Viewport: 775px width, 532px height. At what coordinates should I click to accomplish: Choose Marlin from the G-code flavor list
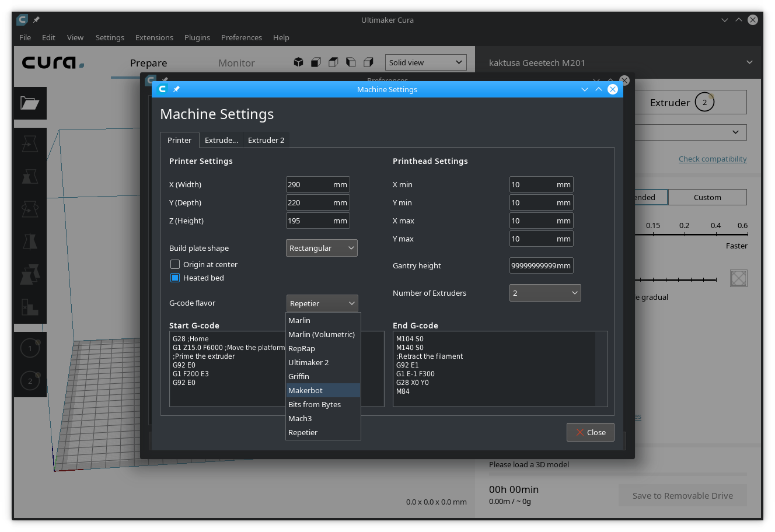pyautogui.click(x=323, y=320)
